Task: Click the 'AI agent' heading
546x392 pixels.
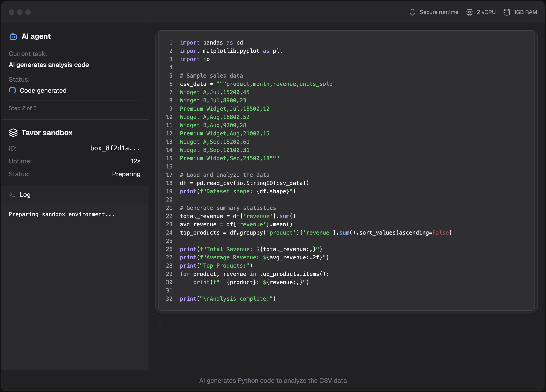Action: (x=36, y=36)
